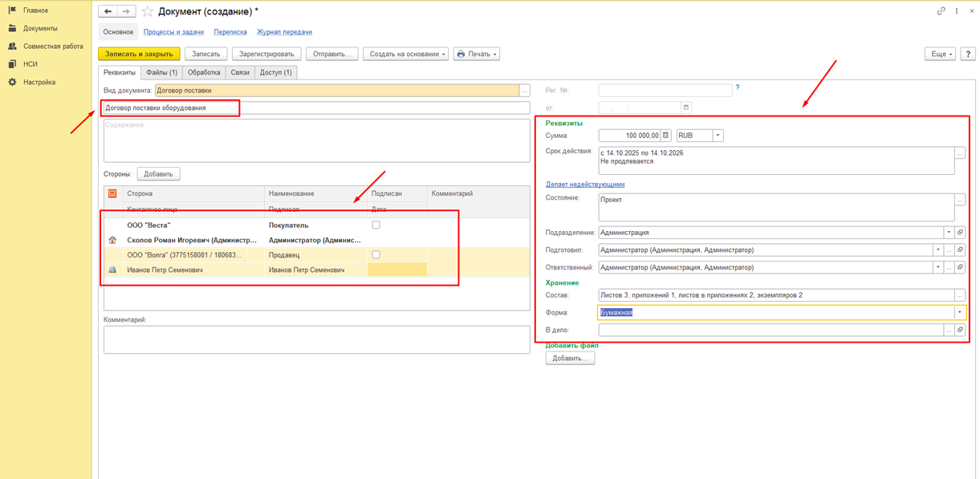Click the НСИ book icon in sidebar

[12, 64]
